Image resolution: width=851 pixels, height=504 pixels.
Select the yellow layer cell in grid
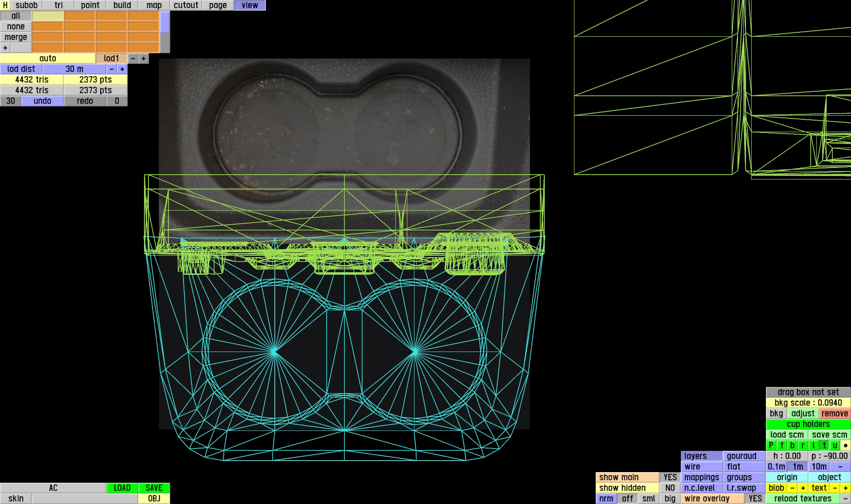coord(48,16)
